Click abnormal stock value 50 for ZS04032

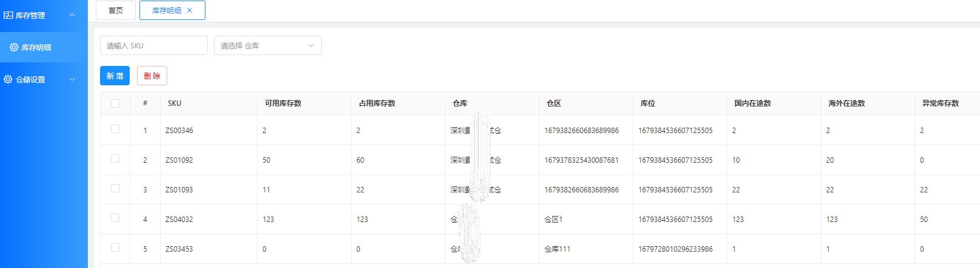[x=924, y=220]
